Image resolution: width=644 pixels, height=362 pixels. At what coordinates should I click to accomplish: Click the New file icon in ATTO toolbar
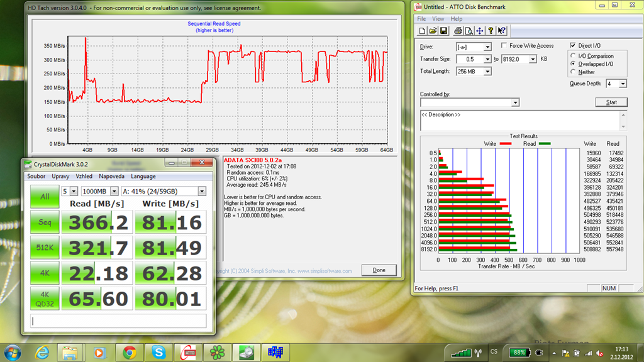(x=423, y=31)
